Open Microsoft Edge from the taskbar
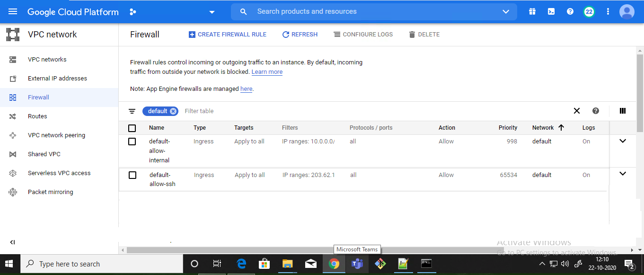Screen dimensions: 644x275 tap(241, 264)
